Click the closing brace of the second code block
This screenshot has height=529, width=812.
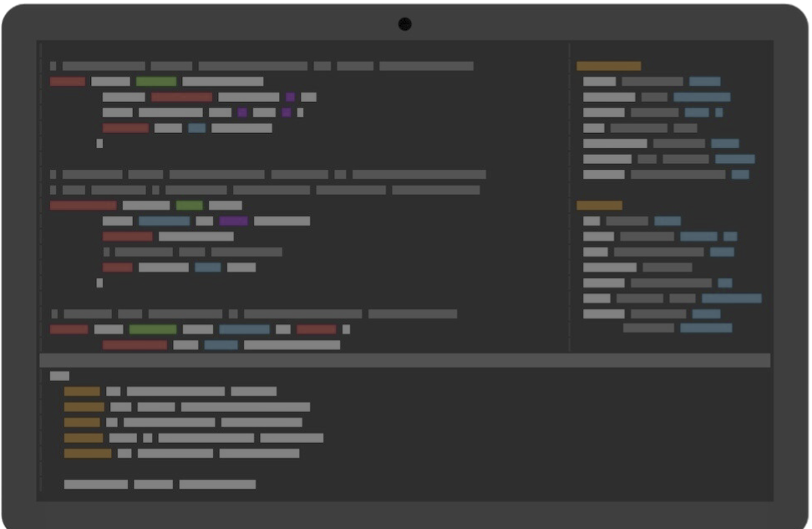pyautogui.click(x=99, y=283)
